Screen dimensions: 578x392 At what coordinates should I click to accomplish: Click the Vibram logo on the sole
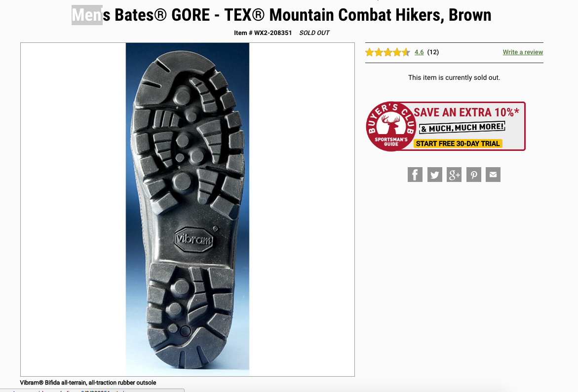(x=194, y=240)
